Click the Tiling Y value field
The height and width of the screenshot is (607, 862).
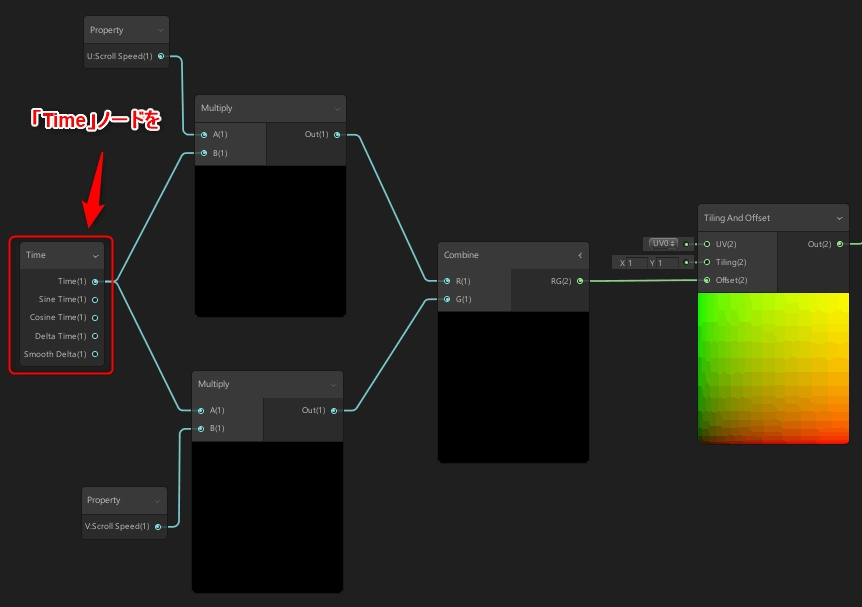[x=667, y=263]
